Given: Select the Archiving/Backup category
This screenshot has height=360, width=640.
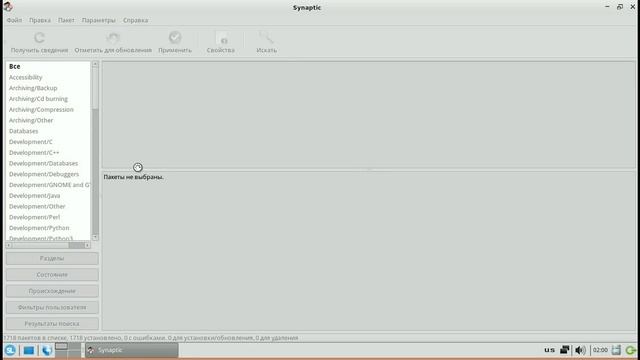Looking at the screenshot, I should coord(48,88).
